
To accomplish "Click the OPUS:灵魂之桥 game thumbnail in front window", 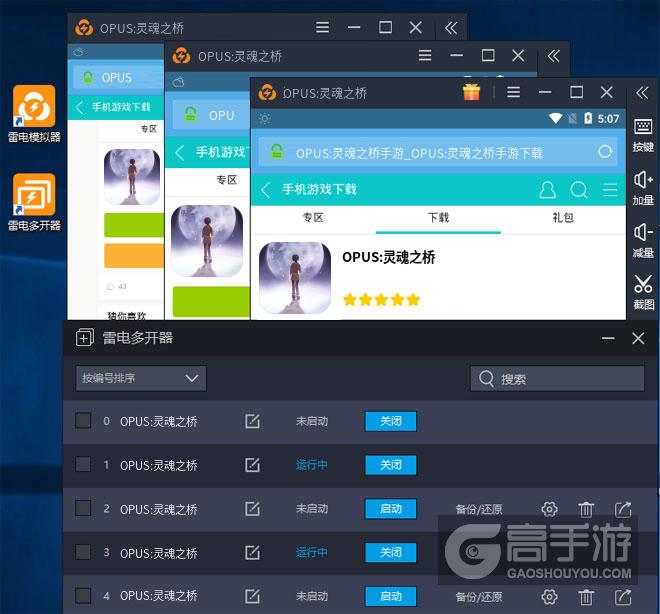I will pos(295,278).
